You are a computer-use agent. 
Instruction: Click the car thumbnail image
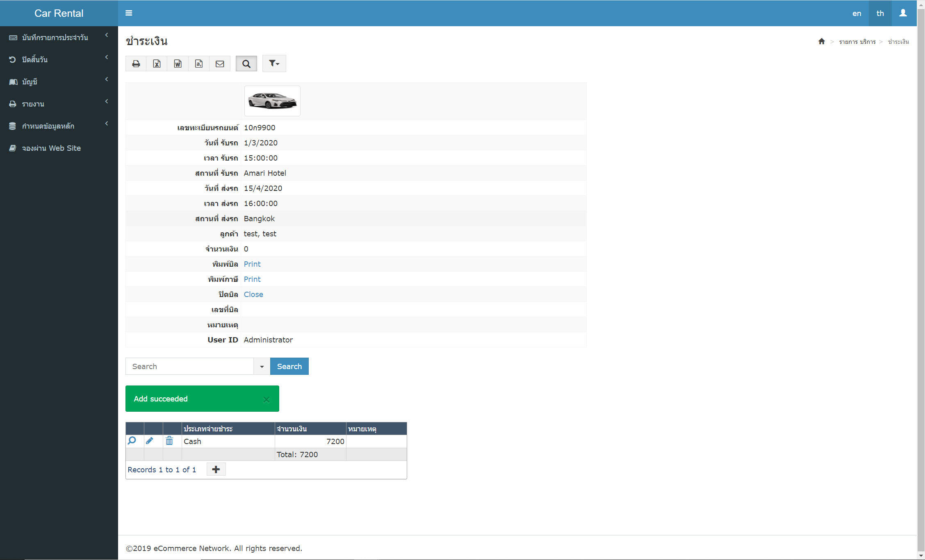(272, 101)
